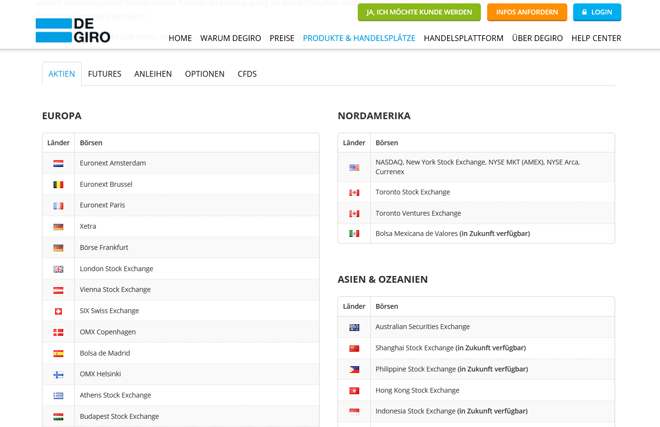Screen dimensions: 660x427
Task: Click the Mexico flag next to Bolsa Mexicana
Action: tap(354, 234)
